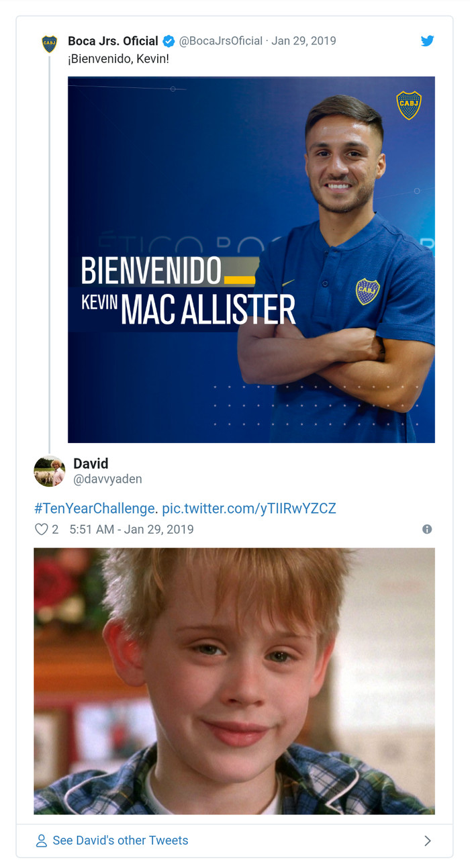
Task: Click the Boca Jrs. shield avatar
Action: point(50,44)
